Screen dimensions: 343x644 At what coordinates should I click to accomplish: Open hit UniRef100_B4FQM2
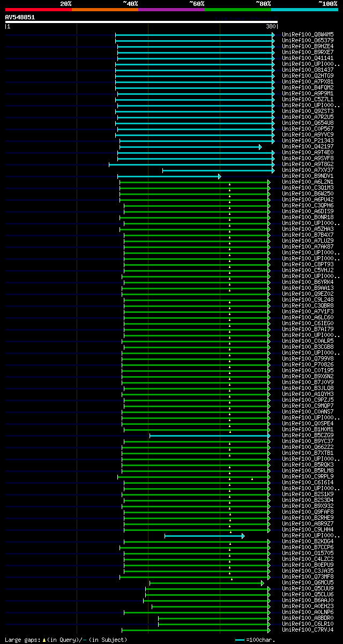pyautogui.click(x=308, y=87)
